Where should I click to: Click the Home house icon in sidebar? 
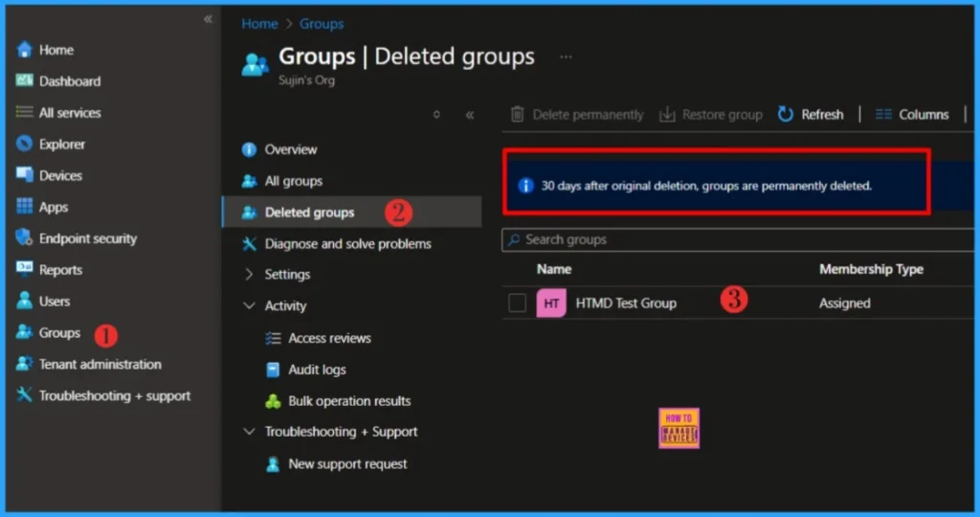[24, 50]
